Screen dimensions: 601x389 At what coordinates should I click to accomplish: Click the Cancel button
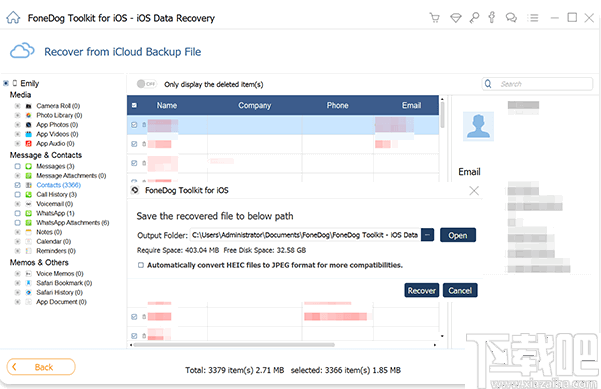[x=460, y=291]
